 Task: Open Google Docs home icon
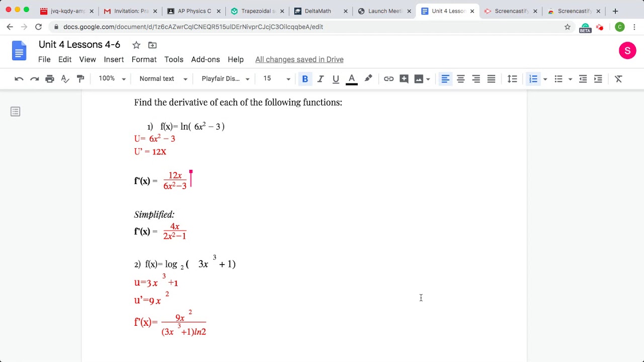[19, 51]
